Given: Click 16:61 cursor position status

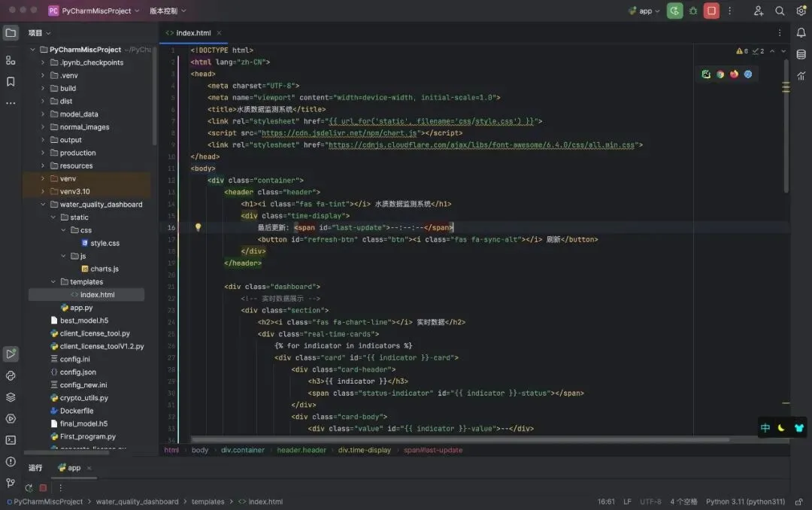Looking at the screenshot, I should (607, 502).
